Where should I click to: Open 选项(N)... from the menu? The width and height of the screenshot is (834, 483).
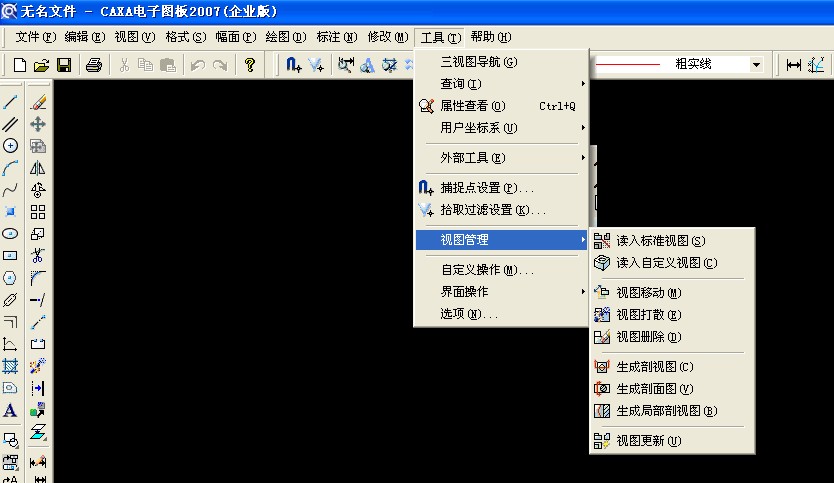point(502,314)
